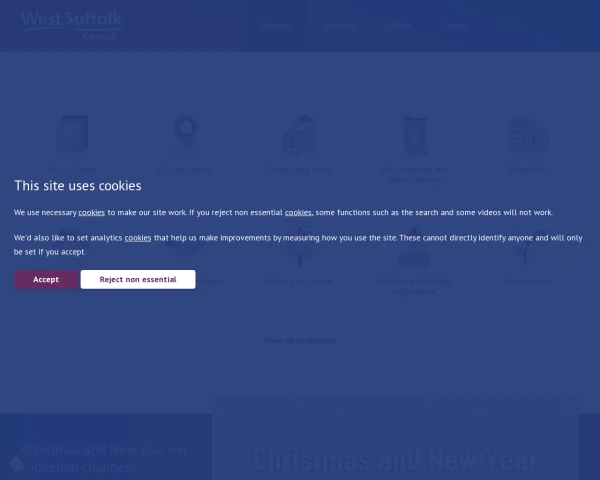
Task: Select the wheelie bin recycling icon
Action: 413,136
